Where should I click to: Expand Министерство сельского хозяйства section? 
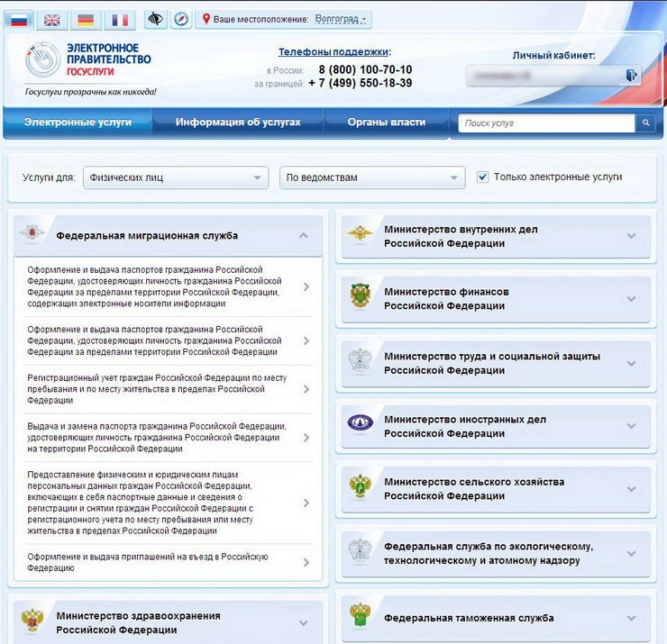point(631,489)
